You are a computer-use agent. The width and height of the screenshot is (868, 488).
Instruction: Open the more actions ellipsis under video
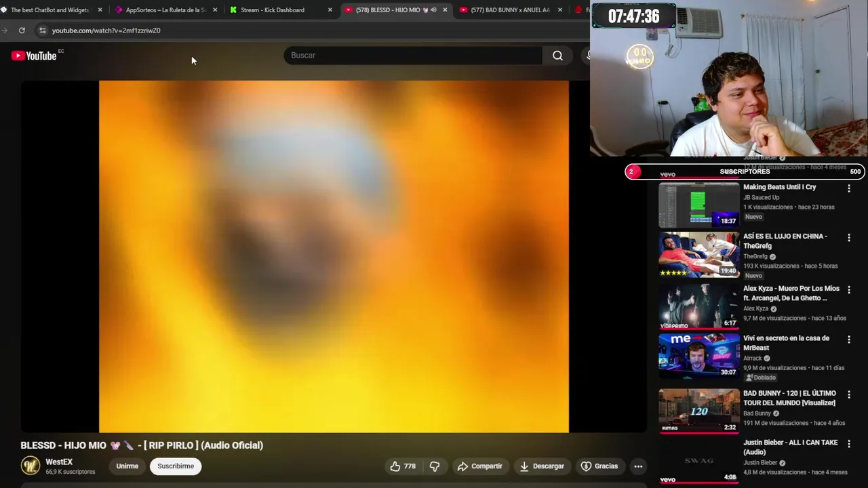(638, 466)
